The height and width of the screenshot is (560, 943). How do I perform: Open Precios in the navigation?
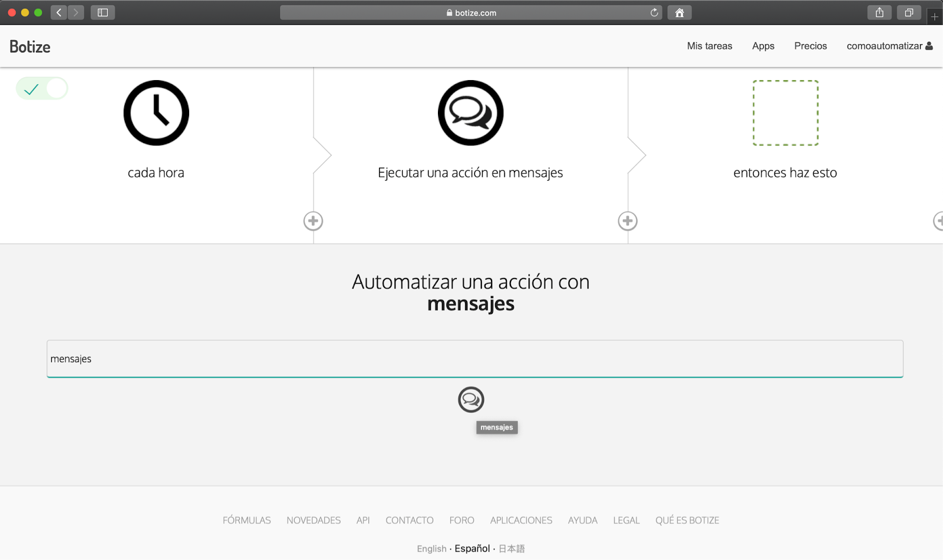pyautogui.click(x=810, y=46)
